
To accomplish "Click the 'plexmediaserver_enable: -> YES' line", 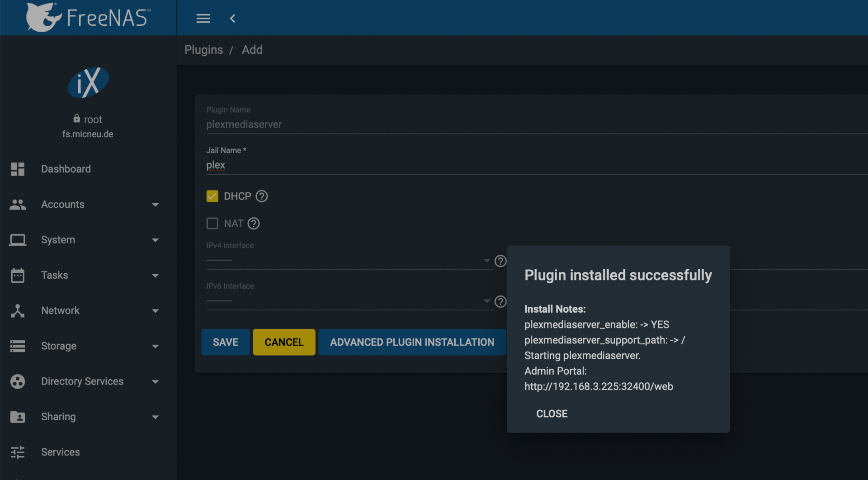I will pos(597,324).
